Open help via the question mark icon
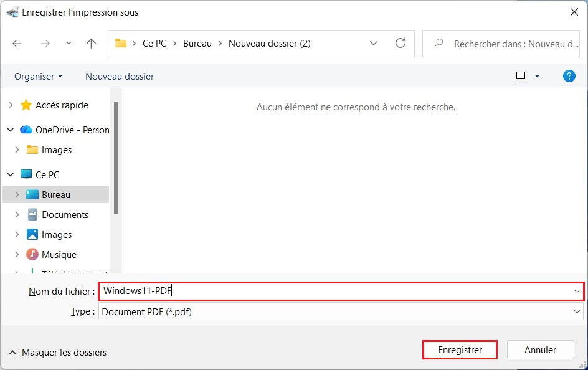 pos(569,76)
